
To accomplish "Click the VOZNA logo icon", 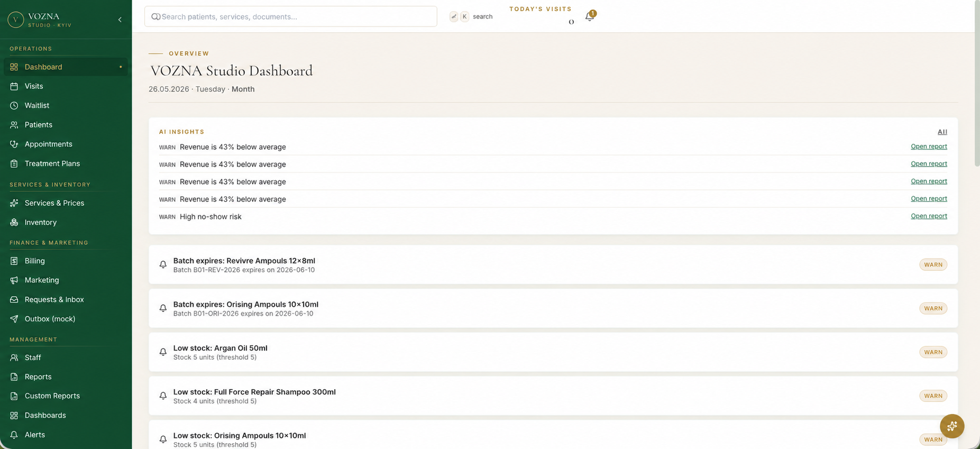I will [15, 20].
